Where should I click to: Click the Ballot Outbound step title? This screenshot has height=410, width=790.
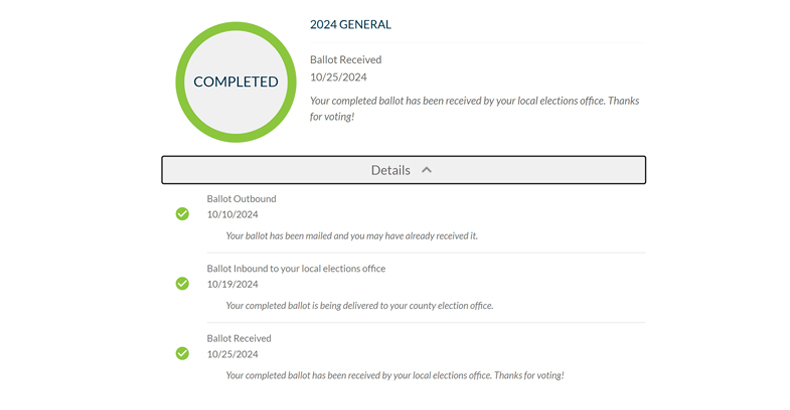coord(241,198)
